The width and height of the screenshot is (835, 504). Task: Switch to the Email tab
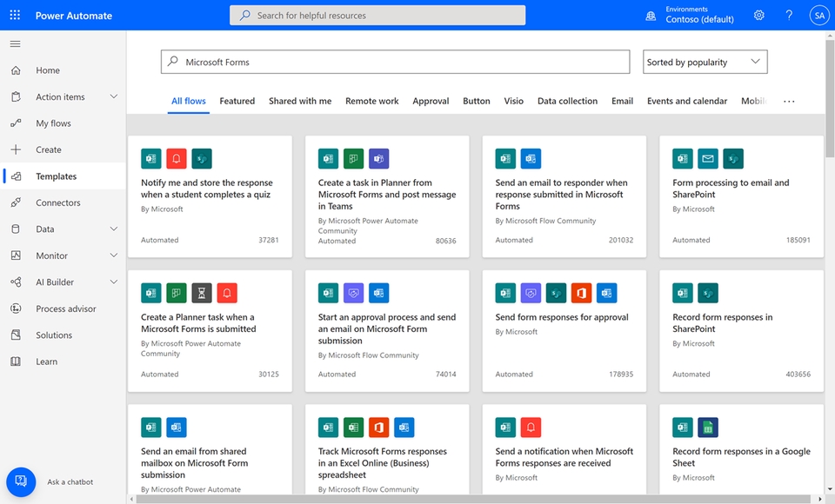click(x=622, y=101)
